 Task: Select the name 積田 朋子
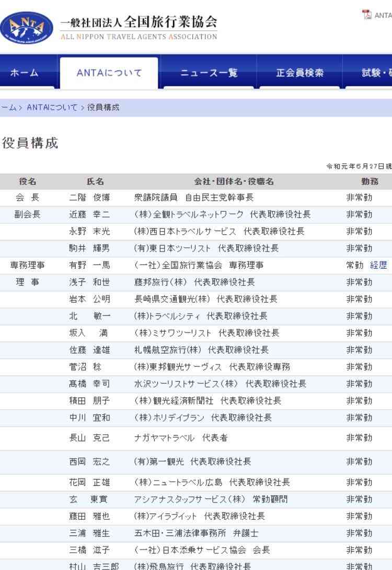click(89, 401)
